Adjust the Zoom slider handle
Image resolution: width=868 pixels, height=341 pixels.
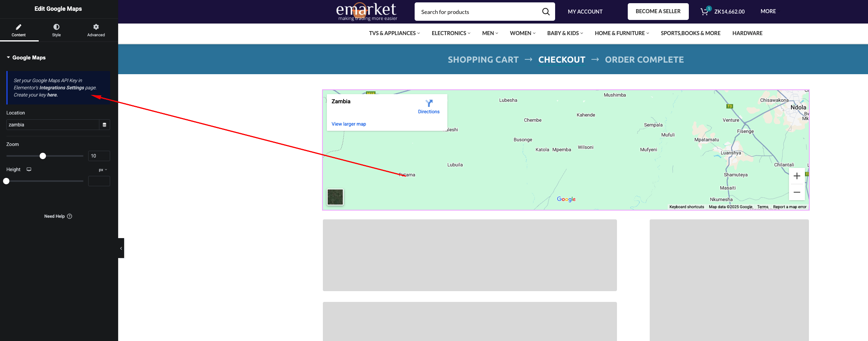pos(43,156)
